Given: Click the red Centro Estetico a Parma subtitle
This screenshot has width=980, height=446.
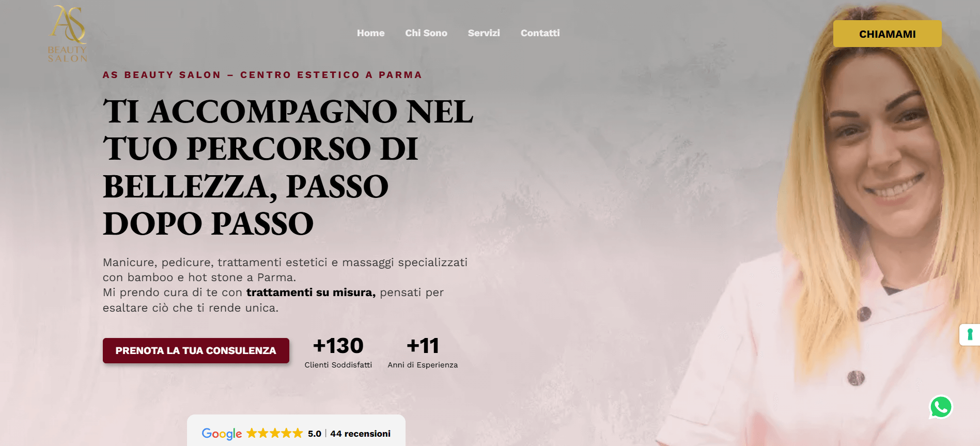Looking at the screenshot, I should click(262, 75).
